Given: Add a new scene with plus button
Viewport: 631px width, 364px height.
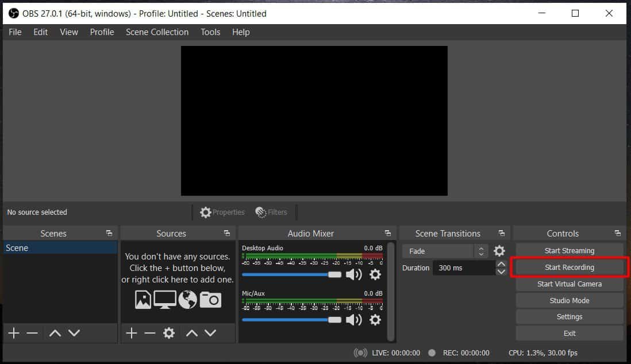Looking at the screenshot, I should click(14, 333).
